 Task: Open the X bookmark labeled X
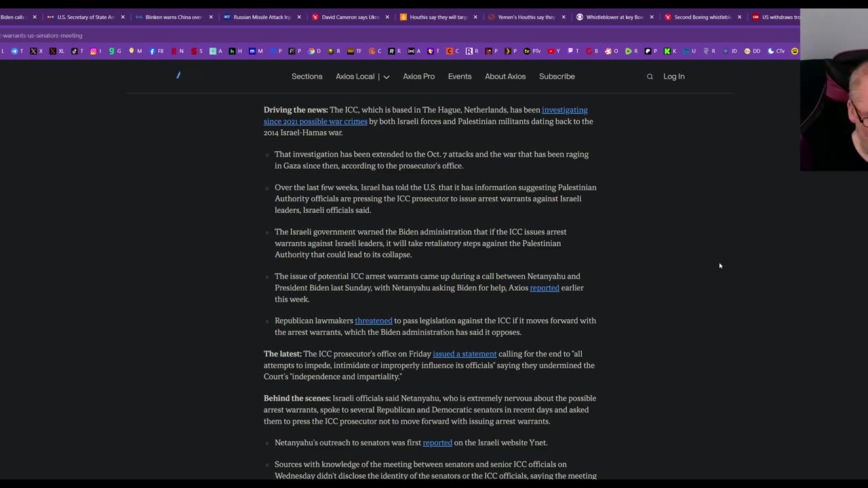coord(37,51)
